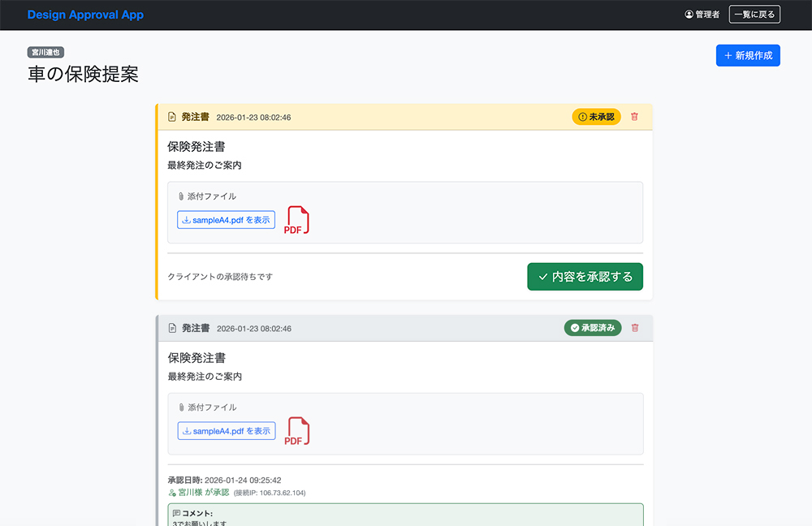
Task: Click the trash icon on the 承認済み order card
Action: (634, 328)
